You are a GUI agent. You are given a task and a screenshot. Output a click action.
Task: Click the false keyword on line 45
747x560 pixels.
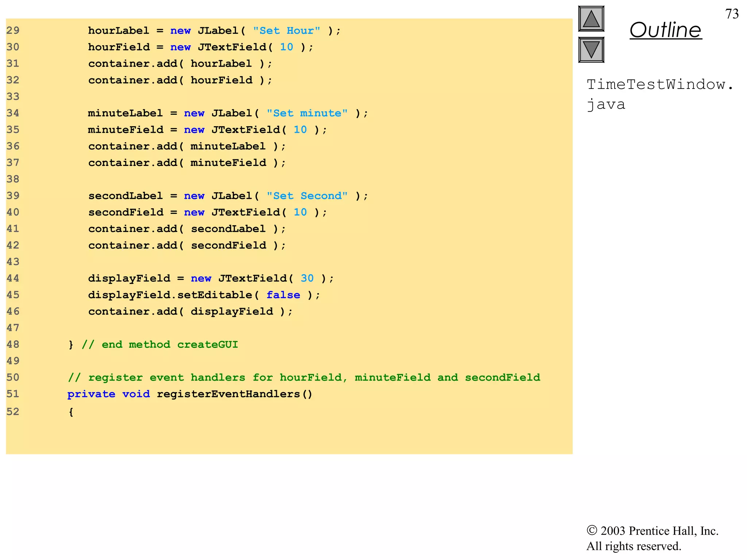(283, 295)
